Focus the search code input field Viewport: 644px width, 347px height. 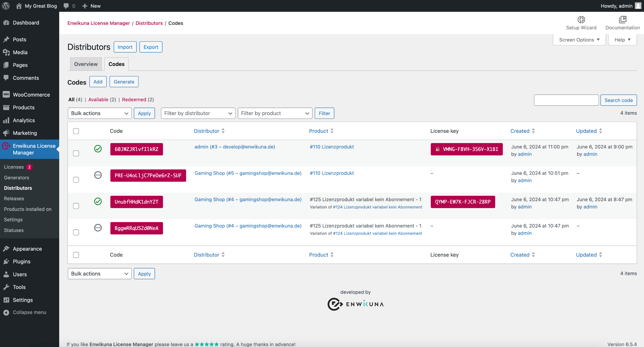[566, 100]
